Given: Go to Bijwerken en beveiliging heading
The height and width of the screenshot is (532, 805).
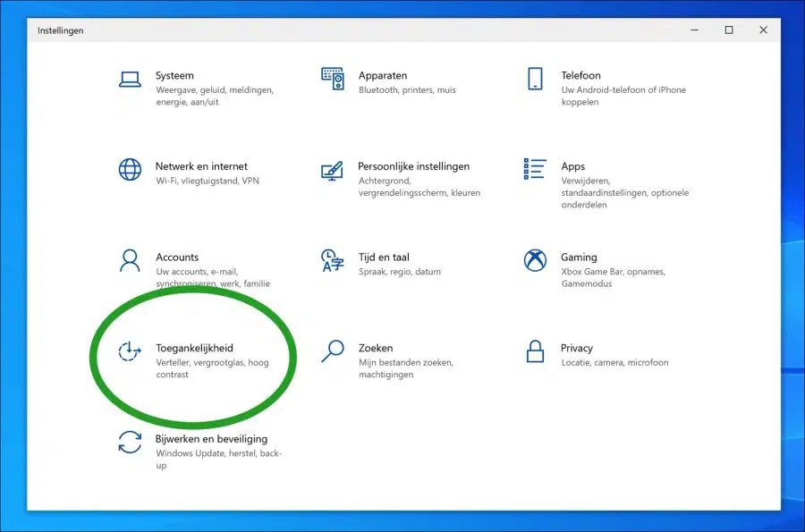Looking at the screenshot, I should (211, 439).
